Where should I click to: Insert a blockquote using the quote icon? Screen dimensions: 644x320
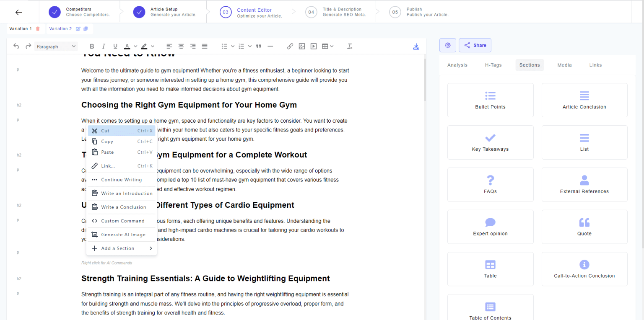click(259, 46)
